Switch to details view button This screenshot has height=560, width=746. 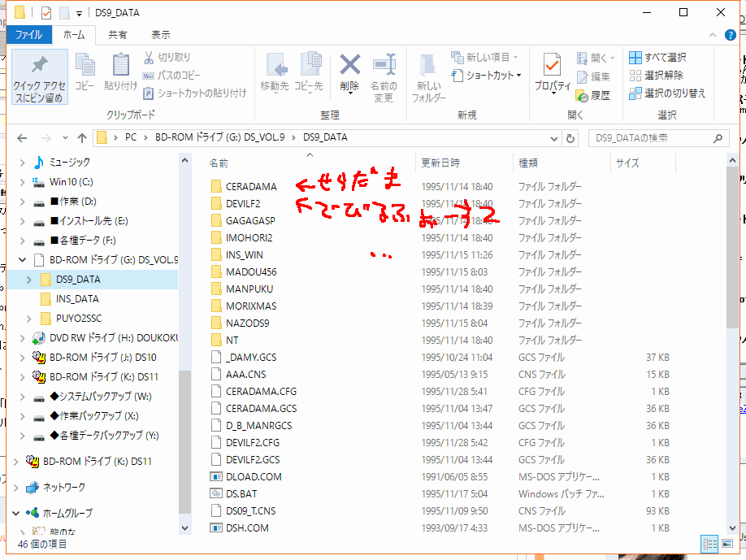pos(707,544)
